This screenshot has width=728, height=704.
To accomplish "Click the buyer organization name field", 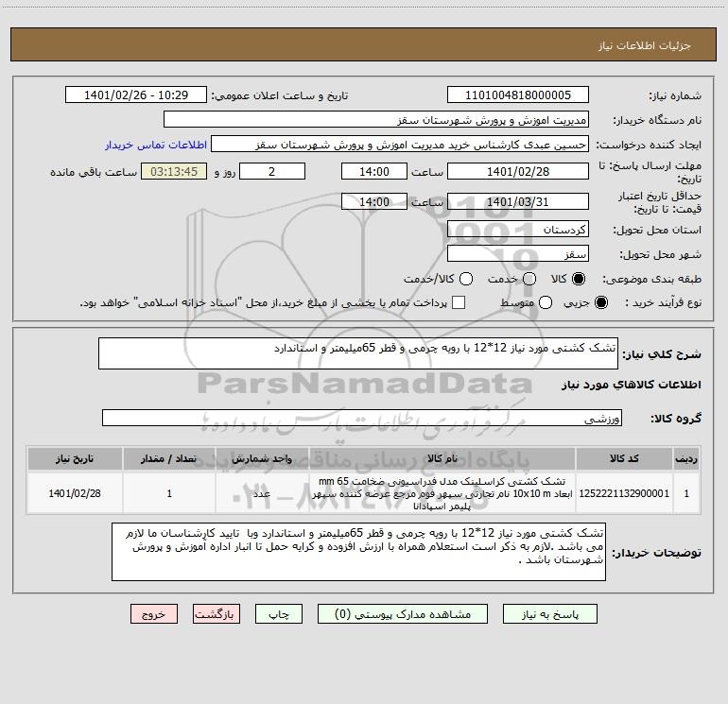I will (x=376, y=120).
